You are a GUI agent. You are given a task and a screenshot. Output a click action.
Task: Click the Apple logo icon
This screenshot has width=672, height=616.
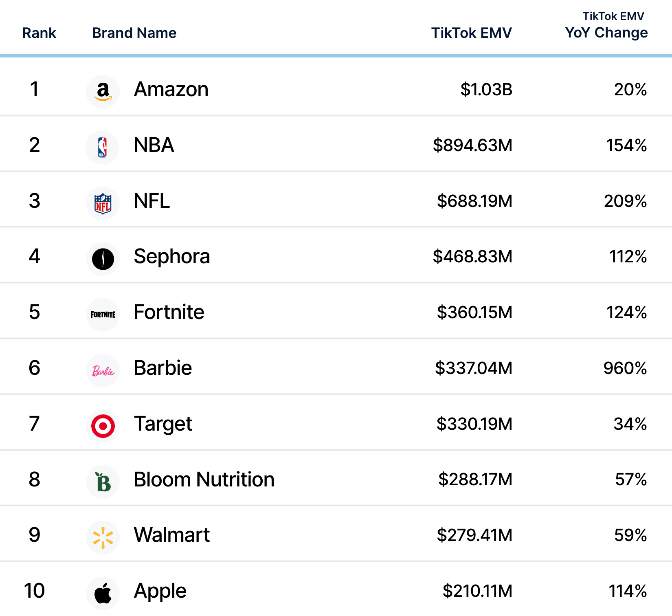[x=103, y=593]
